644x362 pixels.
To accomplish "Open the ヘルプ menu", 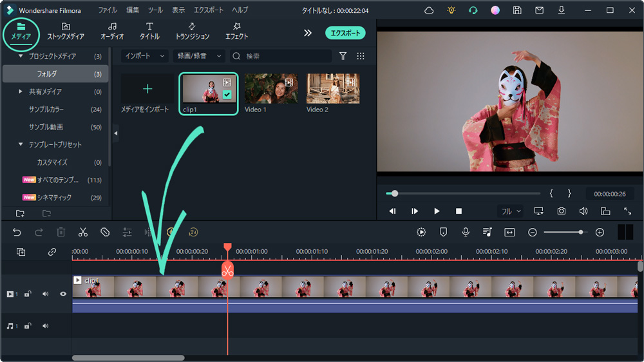I will tap(240, 10).
